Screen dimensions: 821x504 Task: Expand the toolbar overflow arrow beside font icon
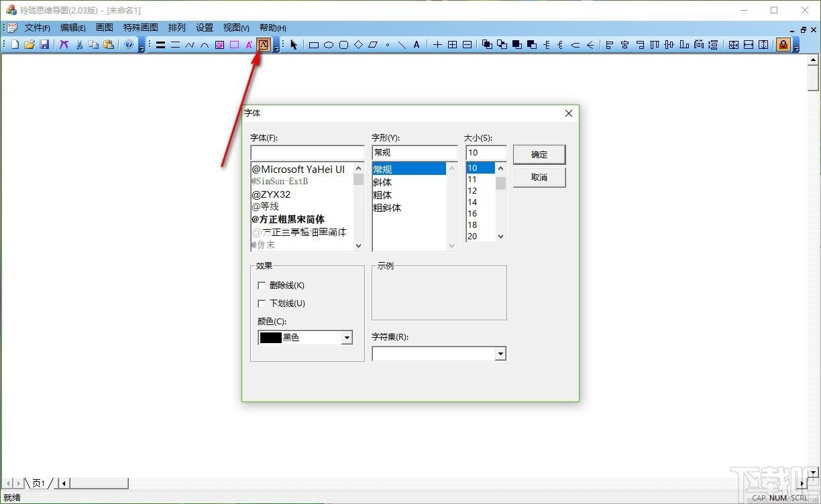pos(276,46)
